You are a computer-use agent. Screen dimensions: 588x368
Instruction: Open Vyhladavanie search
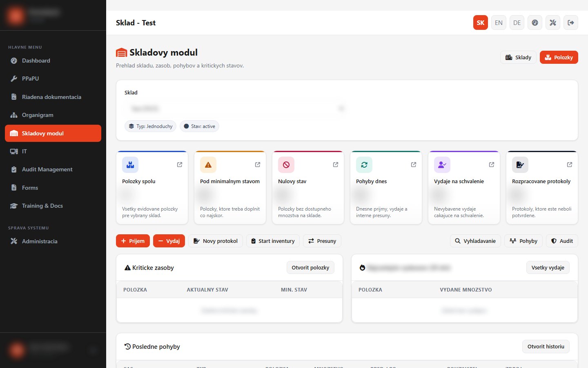click(475, 241)
